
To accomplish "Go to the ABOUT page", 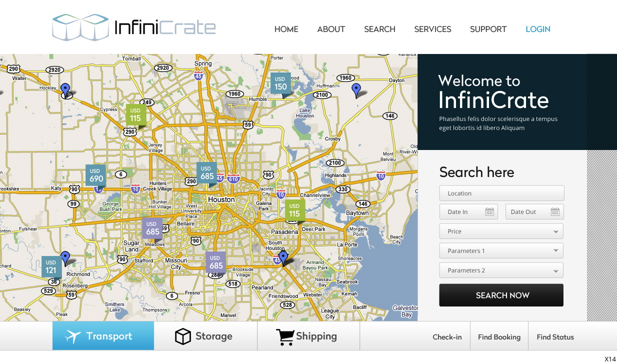I will pyautogui.click(x=331, y=29).
